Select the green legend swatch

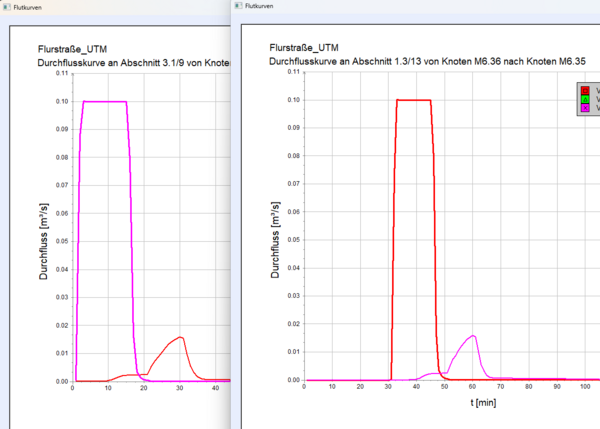585,100
